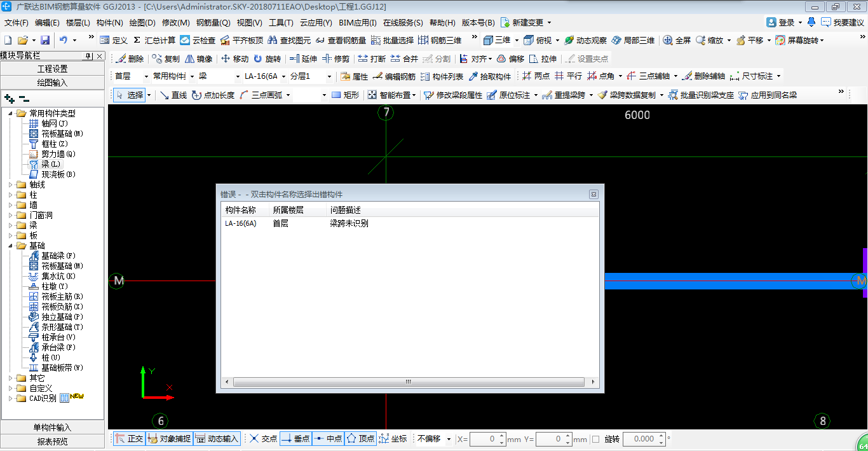Select the 镜像 mirror tool
Image resolution: width=868 pixels, height=451 pixels.
tap(199, 59)
